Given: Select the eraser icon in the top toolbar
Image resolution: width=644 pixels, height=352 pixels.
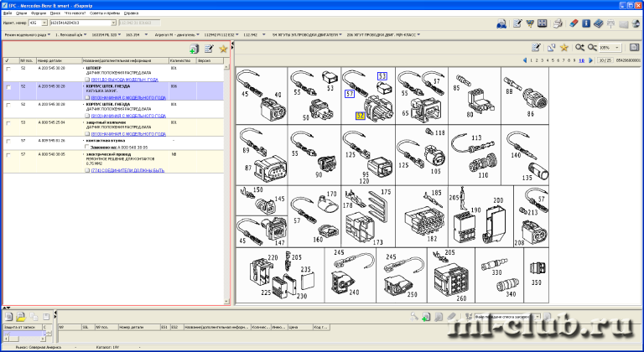Looking at the screenshot, I should [x=574, y=23].
